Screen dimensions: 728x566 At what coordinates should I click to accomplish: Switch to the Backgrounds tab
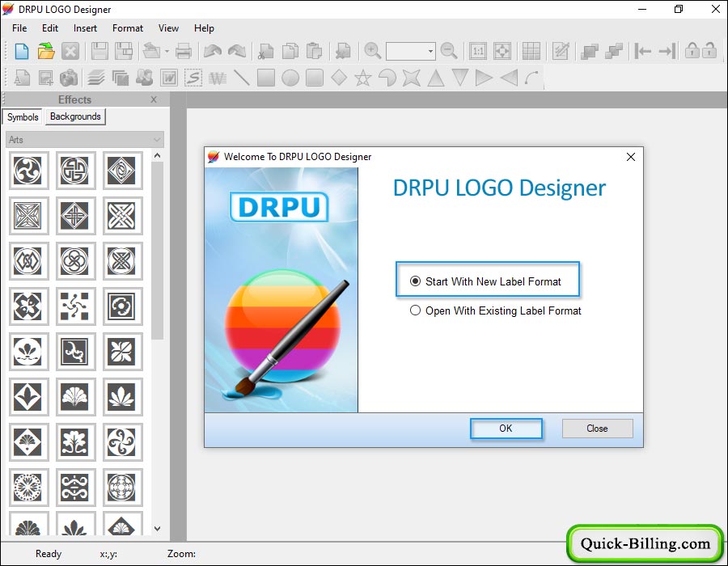pos(75,116)
